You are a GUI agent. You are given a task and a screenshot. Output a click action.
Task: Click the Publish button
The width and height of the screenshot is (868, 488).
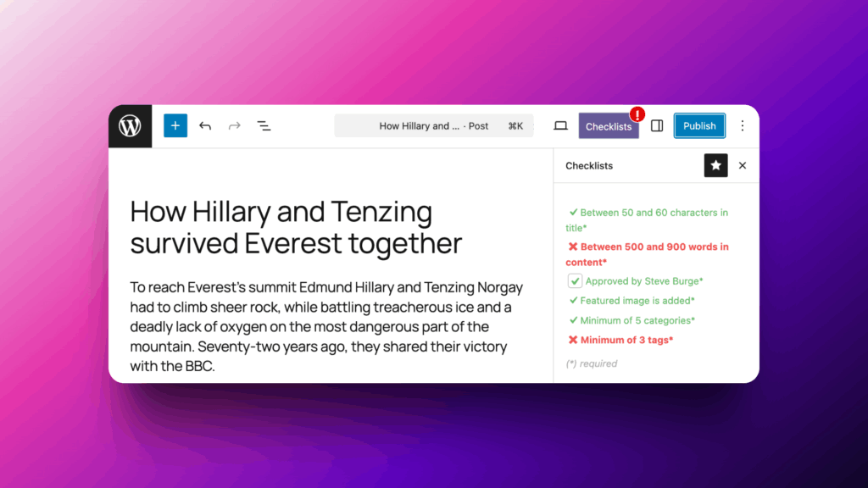[699, 126]
